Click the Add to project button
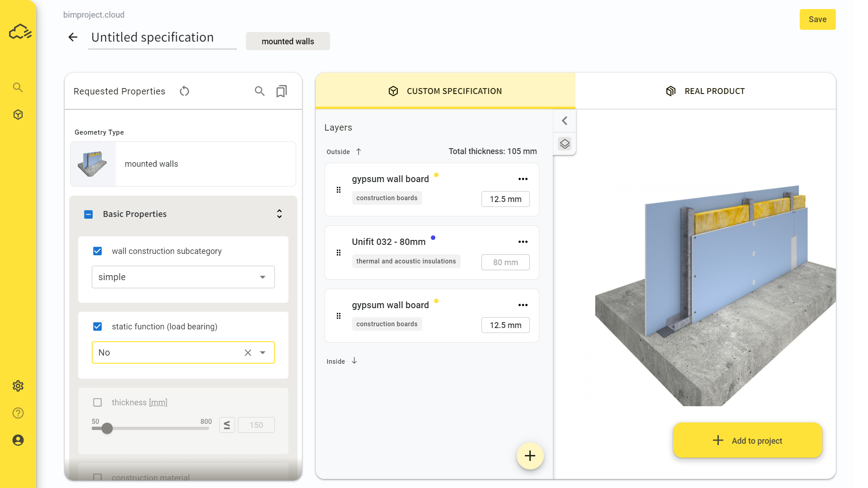 click(747, 441)
